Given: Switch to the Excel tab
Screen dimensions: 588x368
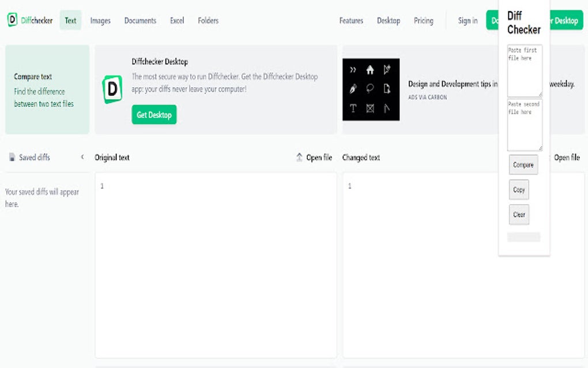Looking at the screenshot, I should tap(176, 20).
